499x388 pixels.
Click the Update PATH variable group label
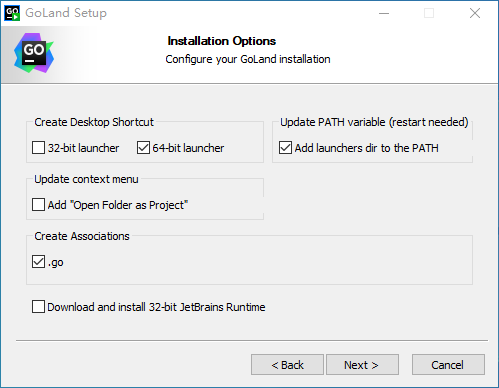tap(374, 122)
